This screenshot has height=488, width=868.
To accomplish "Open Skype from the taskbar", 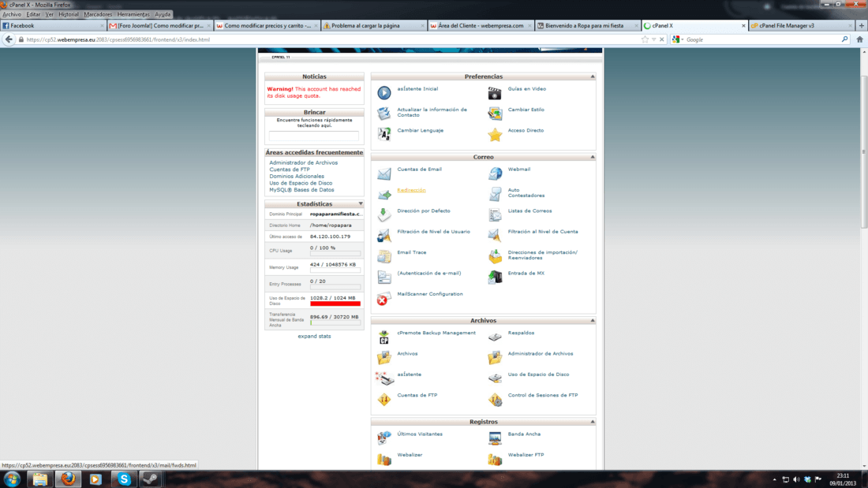I will click(123, 479).
